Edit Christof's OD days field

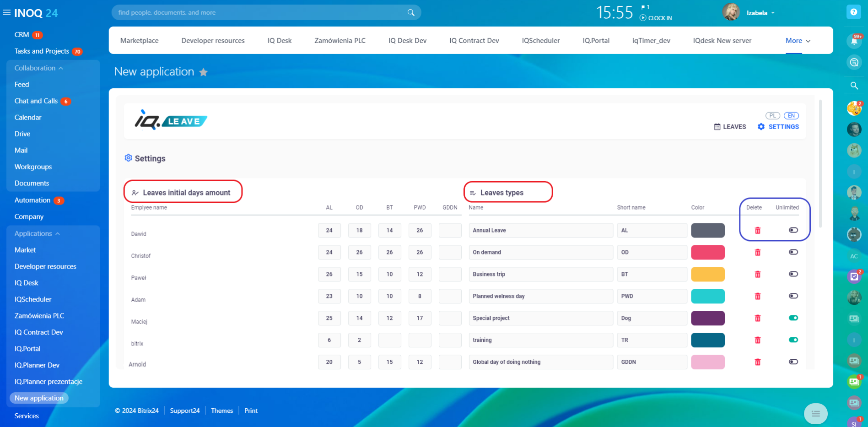(360, 252)
